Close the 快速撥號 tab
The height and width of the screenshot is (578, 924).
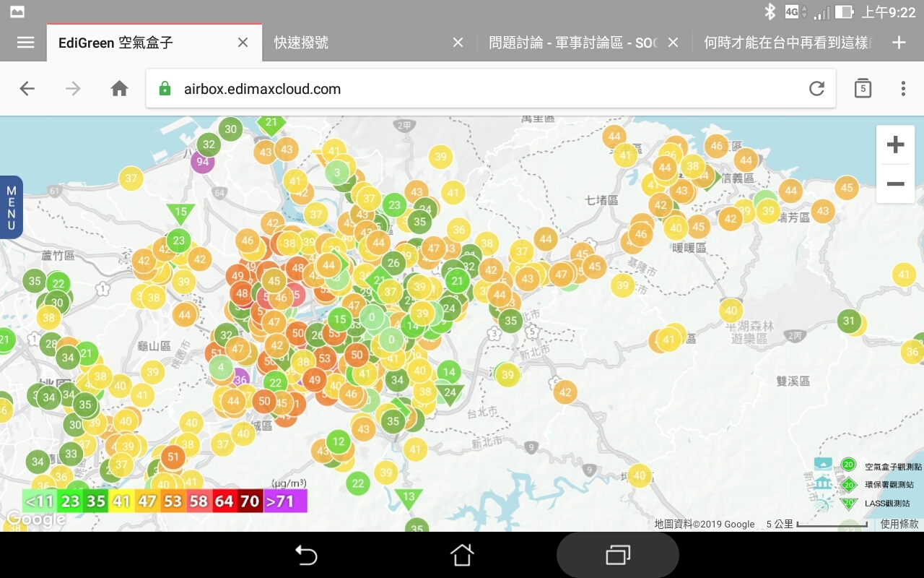click(458, 43)
